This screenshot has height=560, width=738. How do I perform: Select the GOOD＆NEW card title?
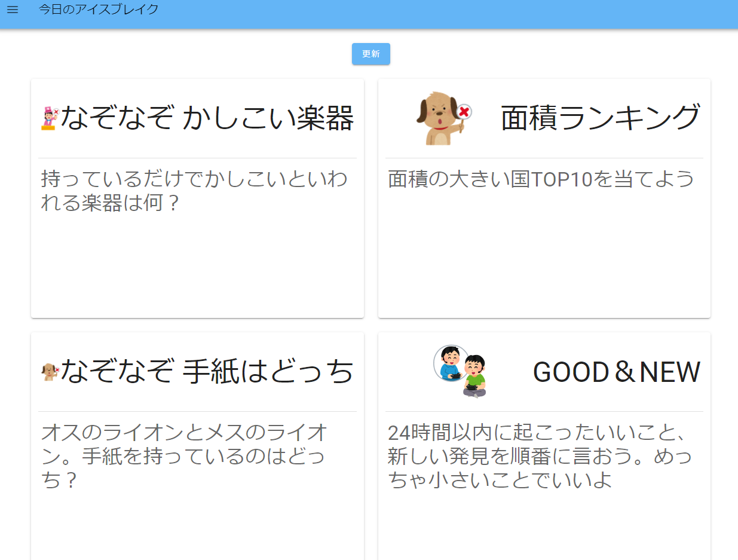click(616, 372)
